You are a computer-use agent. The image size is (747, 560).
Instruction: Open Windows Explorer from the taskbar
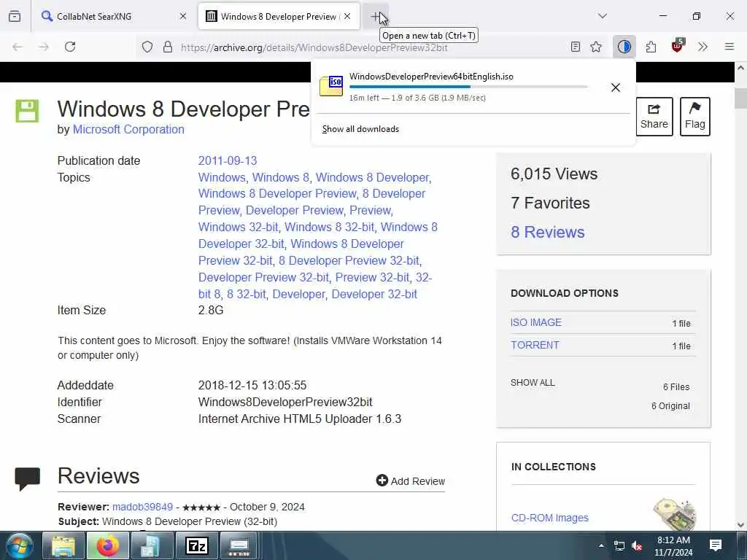(63, 545)
